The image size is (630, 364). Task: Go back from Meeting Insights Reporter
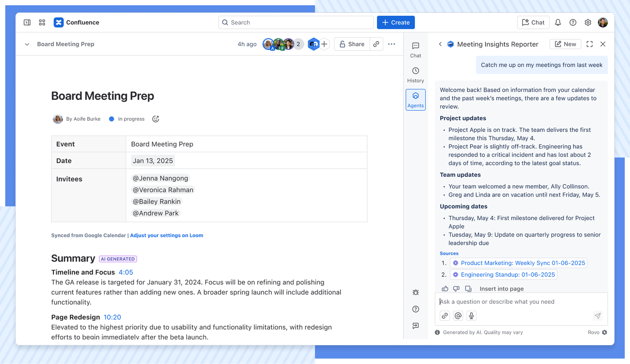[x=440, y=44]
